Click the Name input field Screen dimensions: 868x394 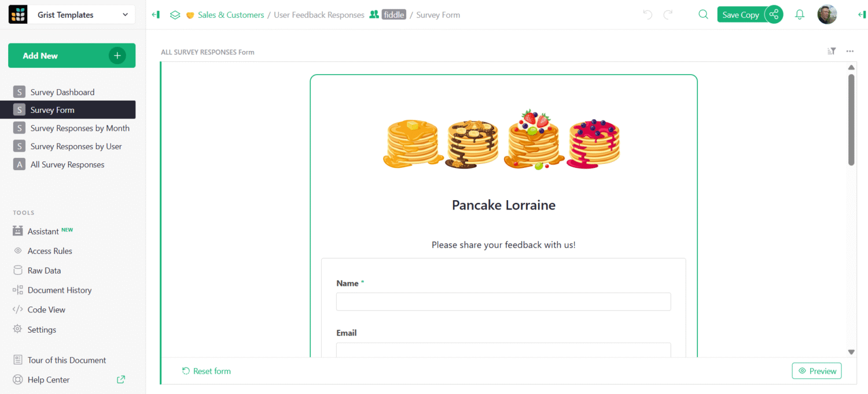(x=503, y=301)
